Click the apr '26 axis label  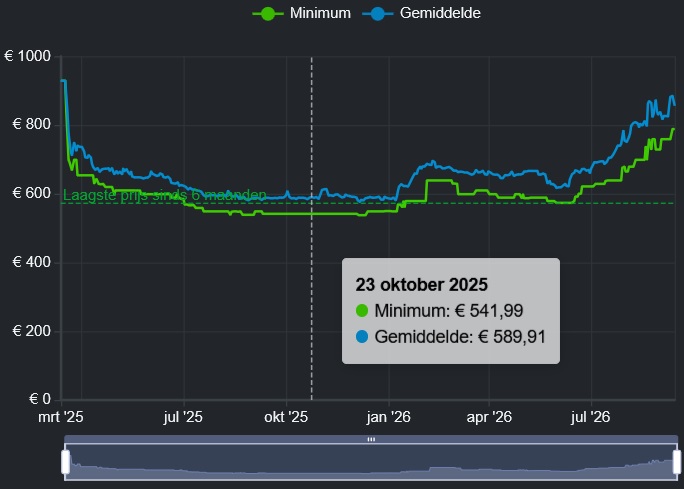click(x=489, y=417)
